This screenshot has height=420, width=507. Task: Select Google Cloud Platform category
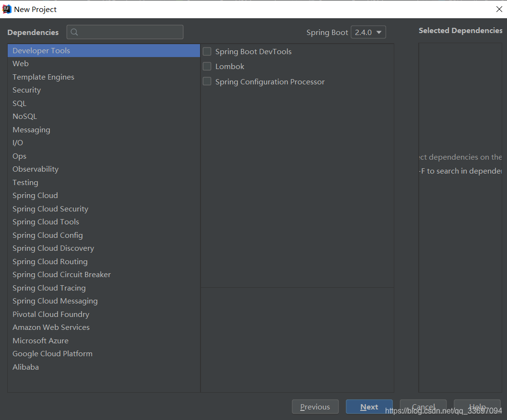104,354
